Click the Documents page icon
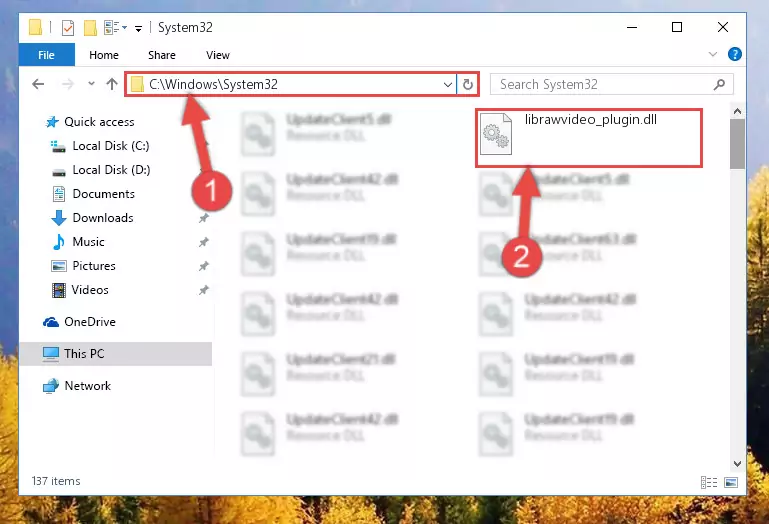 [x=59, y=194]
